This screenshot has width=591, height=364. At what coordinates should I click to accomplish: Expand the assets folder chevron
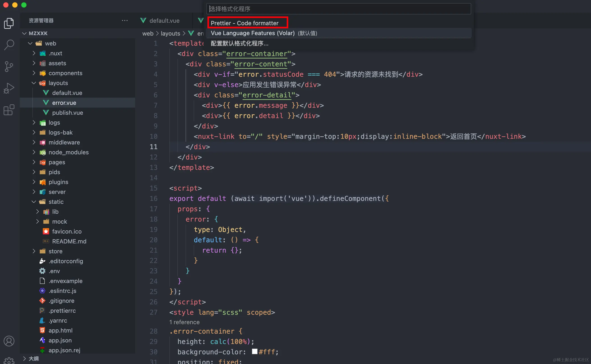tap(34, 63)
